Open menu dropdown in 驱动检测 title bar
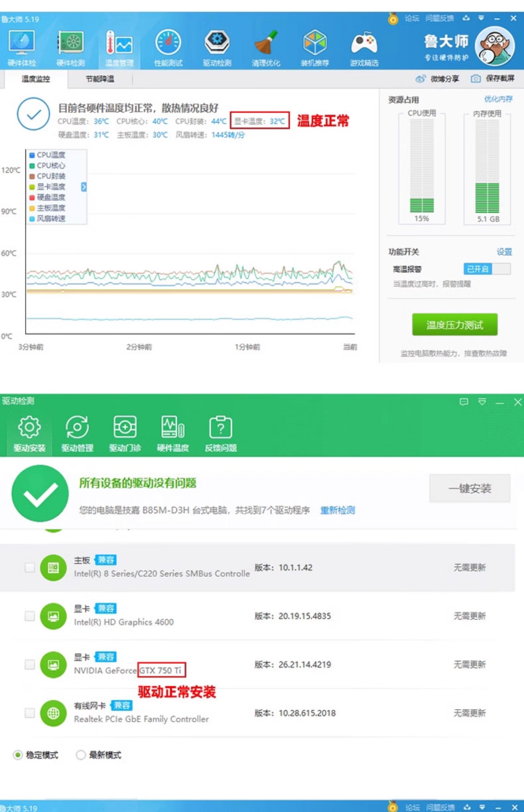 [x=482, y=402]
